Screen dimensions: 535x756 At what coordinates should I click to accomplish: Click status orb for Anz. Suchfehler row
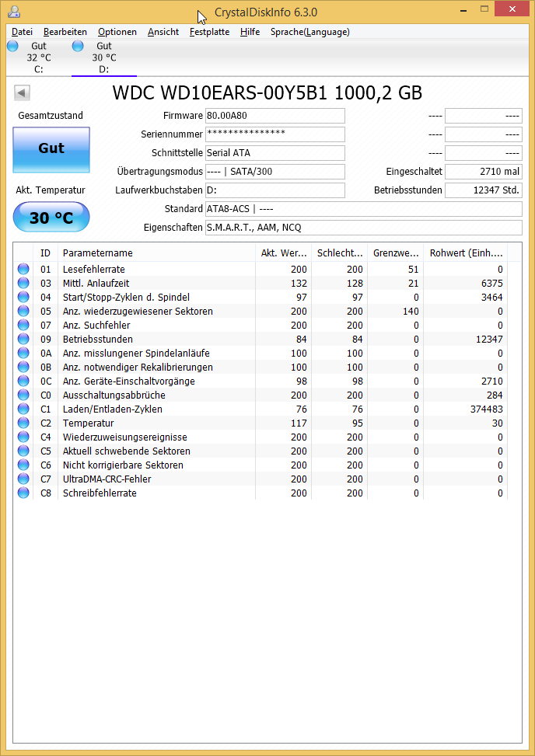coord(23,325)
